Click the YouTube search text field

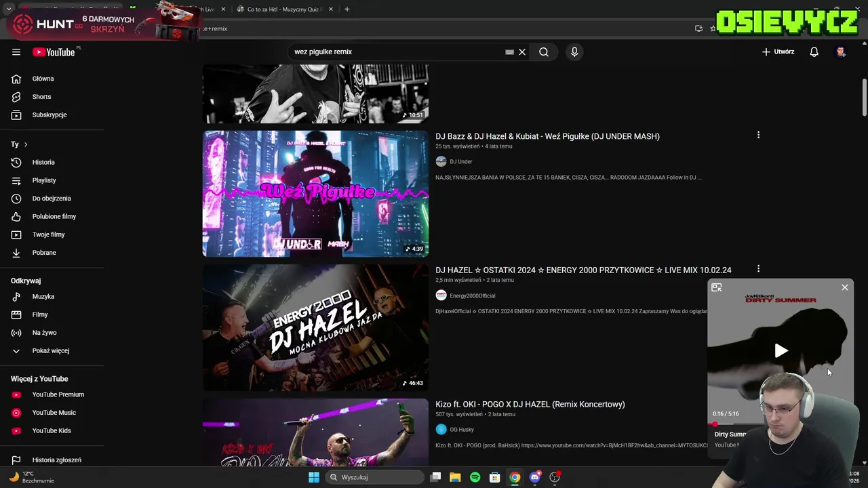[x=399, y=52]
